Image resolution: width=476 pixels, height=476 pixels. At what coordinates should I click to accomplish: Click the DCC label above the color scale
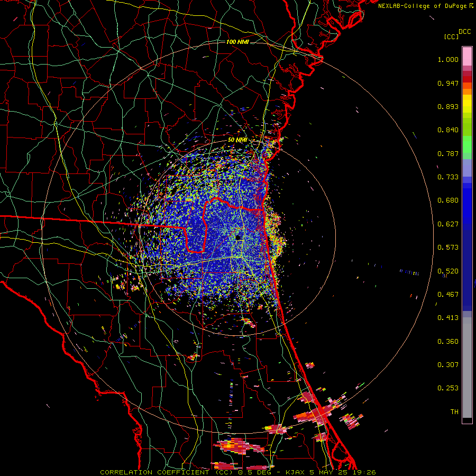click(464, 31)
